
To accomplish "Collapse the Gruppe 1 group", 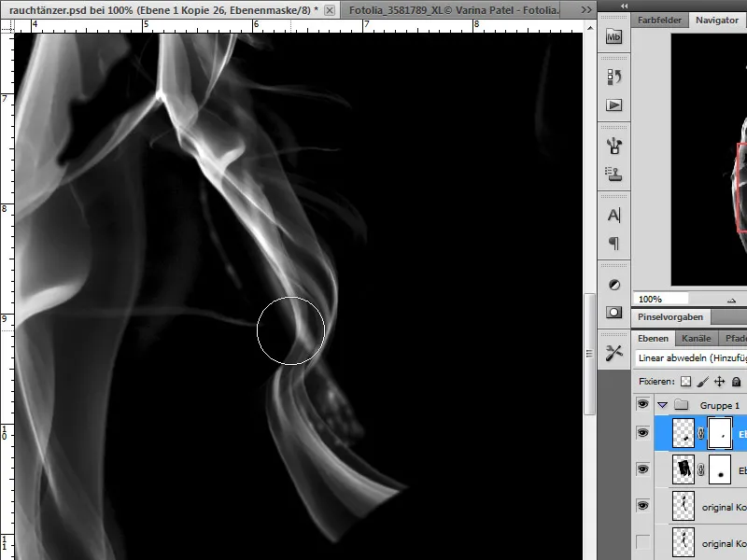I will pos(660,403).
